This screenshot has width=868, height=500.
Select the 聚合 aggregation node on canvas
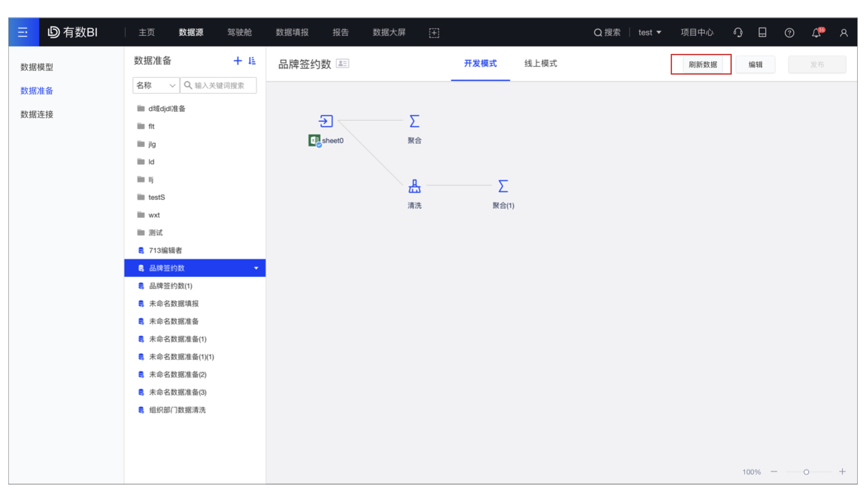(x=415, y=121)
